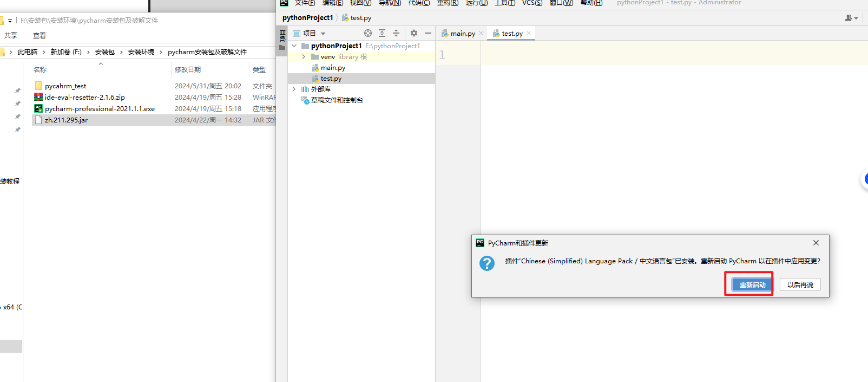
Task: Click the collapse all icon in project panel
Action: pyautogui.click(x=396, y=33)
